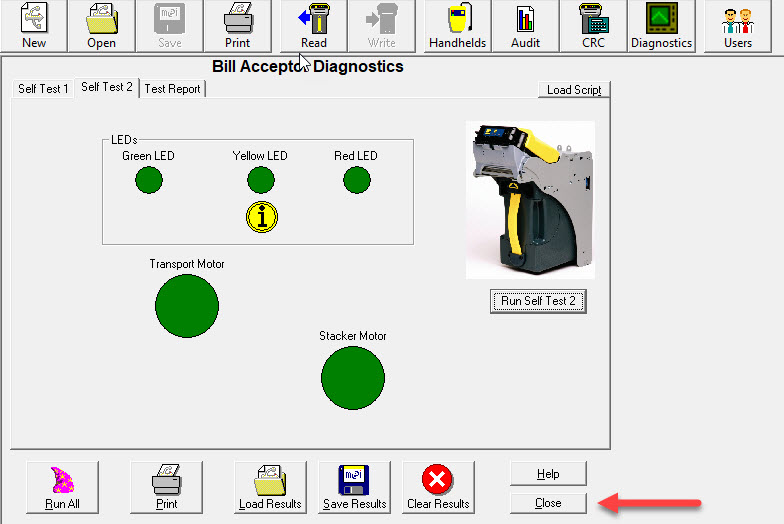Switch to the Test Report tab

[172, 89]
